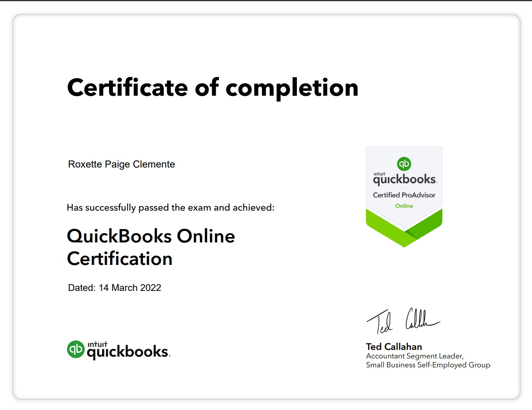Click the 'Dated: 14 March 2022' text
Viewport: 532px width, 410px height.
(x=114, y=287)
